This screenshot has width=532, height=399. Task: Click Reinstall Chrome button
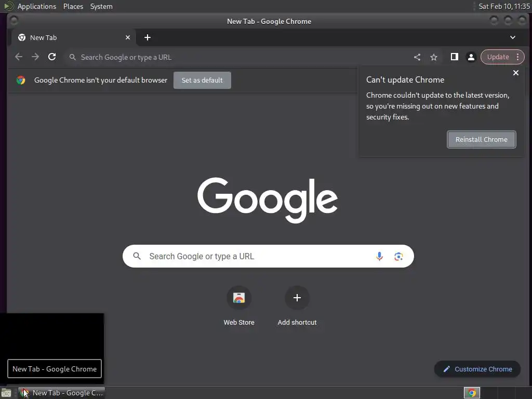point(482,139)
